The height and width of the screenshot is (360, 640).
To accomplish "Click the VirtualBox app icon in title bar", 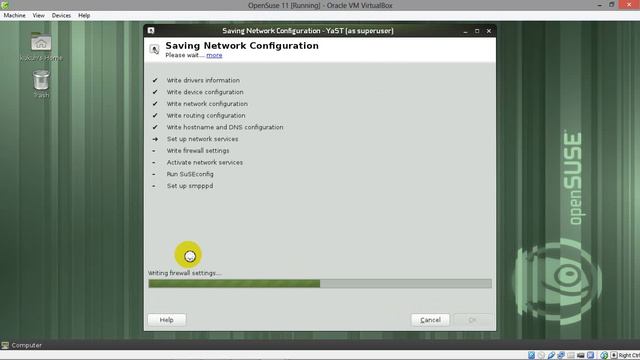I will point(5,5).
